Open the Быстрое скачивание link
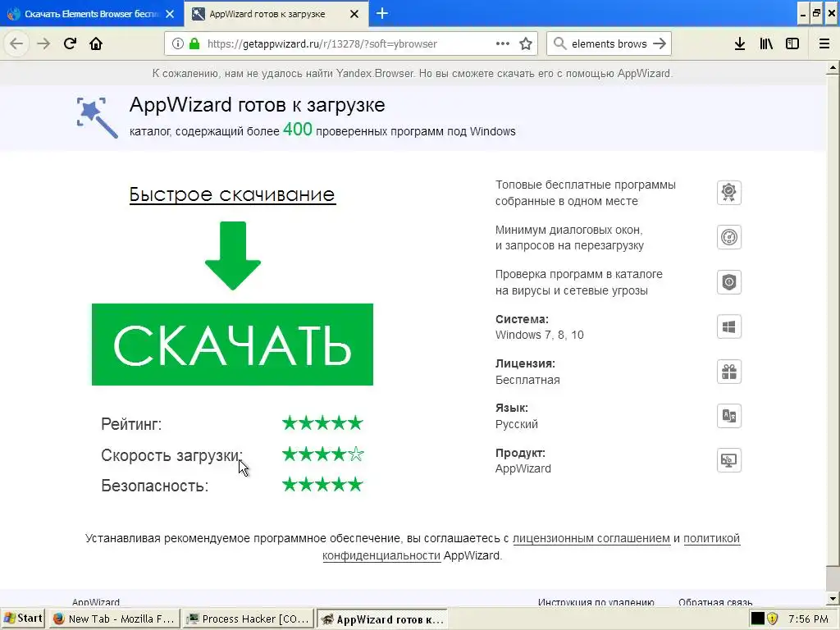The height and width of the screenshot is (630, 840). (x=232, y=194)
